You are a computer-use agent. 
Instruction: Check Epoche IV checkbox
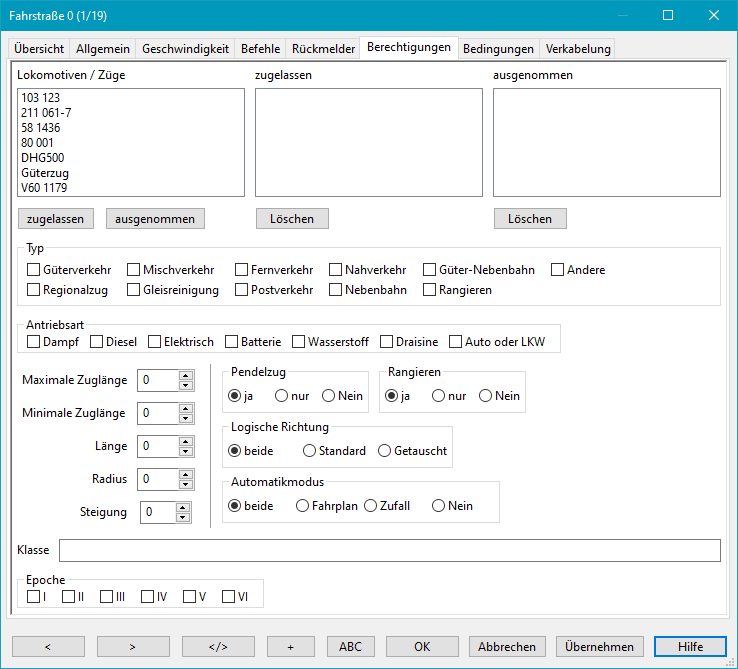[x=148, y=597]
